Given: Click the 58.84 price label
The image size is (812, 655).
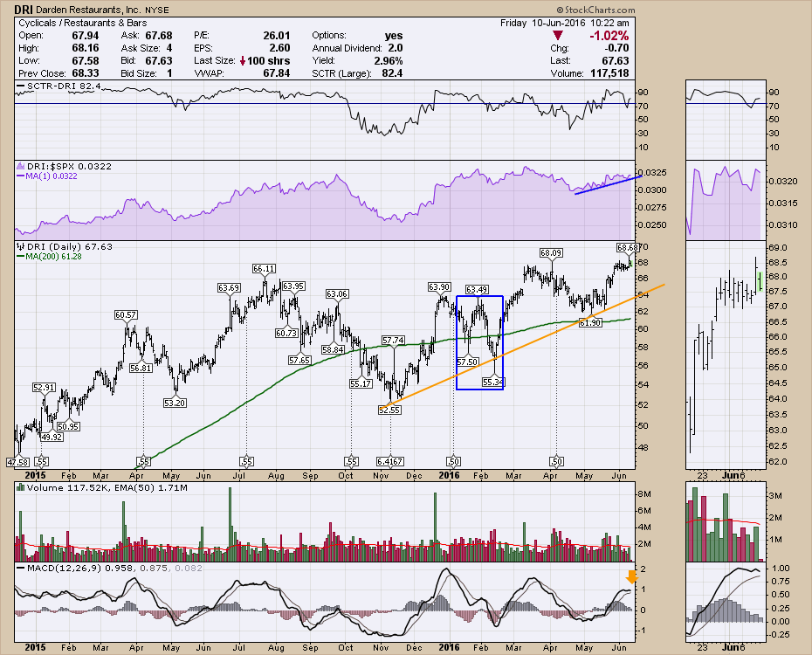Looking at the screenshot, I should [x=333, y=349].
